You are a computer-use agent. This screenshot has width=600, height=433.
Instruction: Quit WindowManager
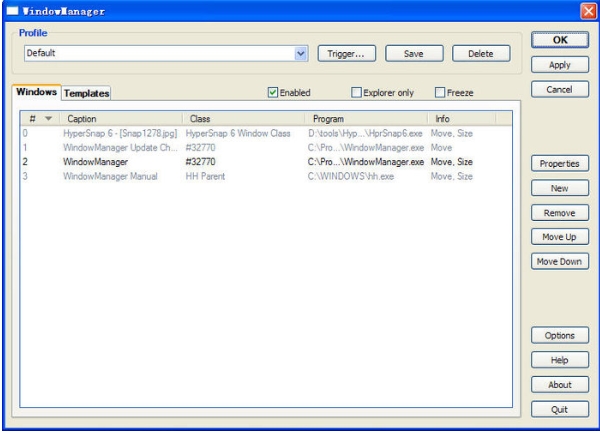[x=560, y=409]
